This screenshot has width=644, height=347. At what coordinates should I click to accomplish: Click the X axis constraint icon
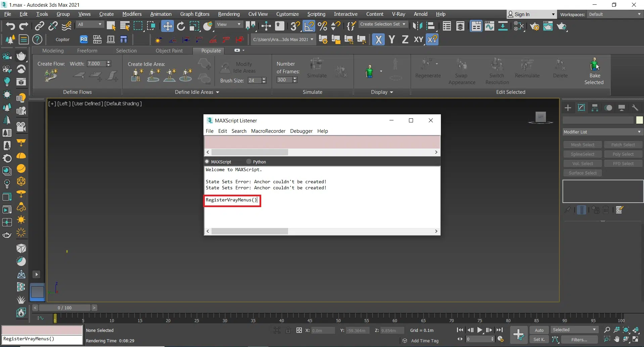pyautogui.click(x=378, y=40)
